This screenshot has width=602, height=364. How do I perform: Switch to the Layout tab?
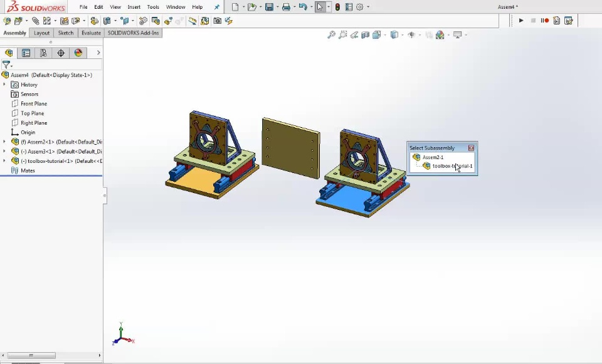click(41, 33)
